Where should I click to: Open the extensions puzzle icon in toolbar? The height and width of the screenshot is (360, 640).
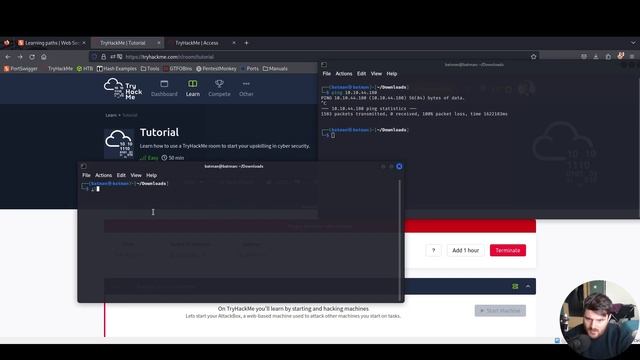(608, 57)
